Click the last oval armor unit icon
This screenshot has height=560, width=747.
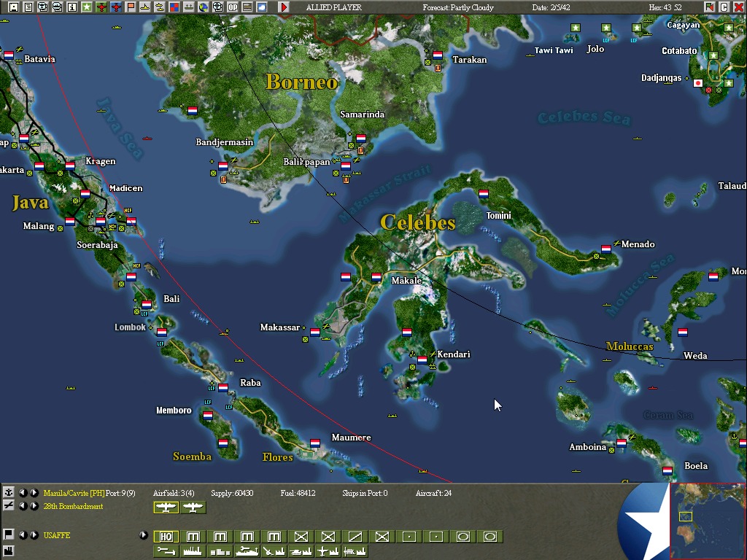(490, 537)
